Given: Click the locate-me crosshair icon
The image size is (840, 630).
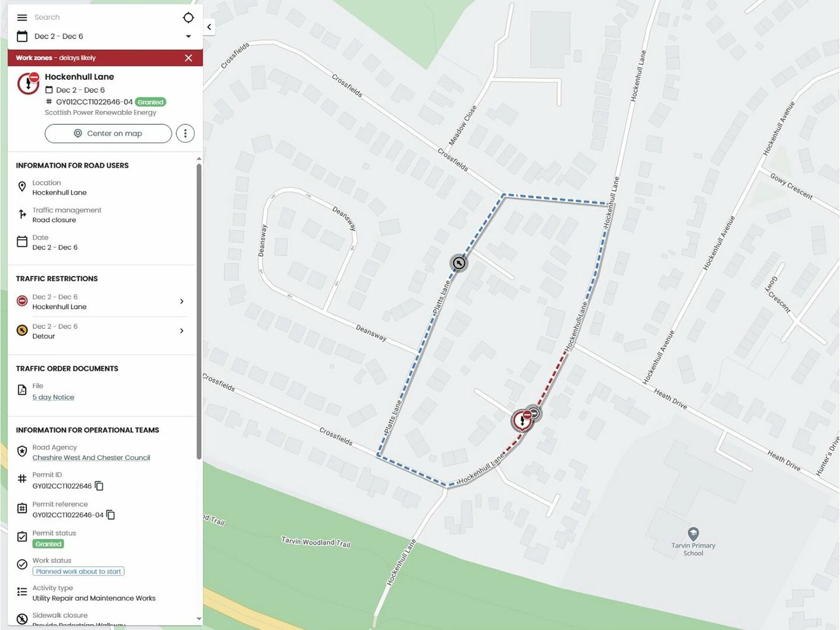Looking at the screenshot, I should (x=188, y=17).
